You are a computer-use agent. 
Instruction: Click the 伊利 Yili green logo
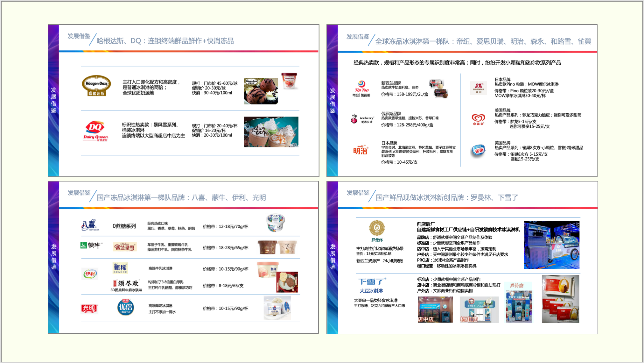(x=89, y=274)
